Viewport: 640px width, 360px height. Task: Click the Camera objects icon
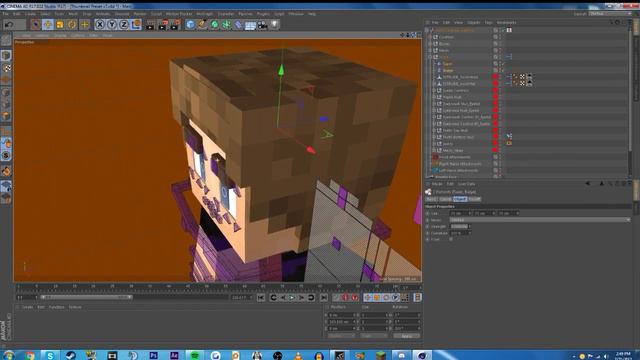click(262, 25)
